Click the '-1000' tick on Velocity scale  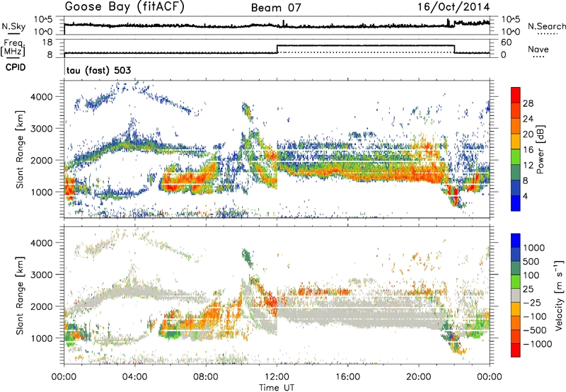[x=537, y=344]
